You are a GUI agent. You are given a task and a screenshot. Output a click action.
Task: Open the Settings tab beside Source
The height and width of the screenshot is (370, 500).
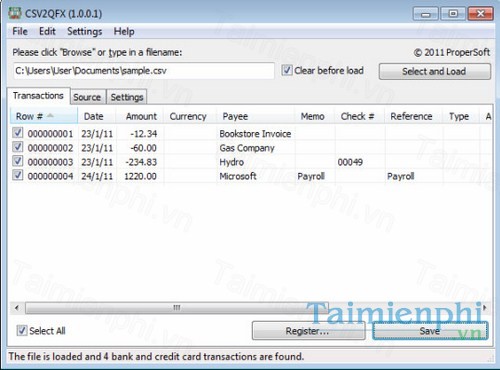[127, 97]
